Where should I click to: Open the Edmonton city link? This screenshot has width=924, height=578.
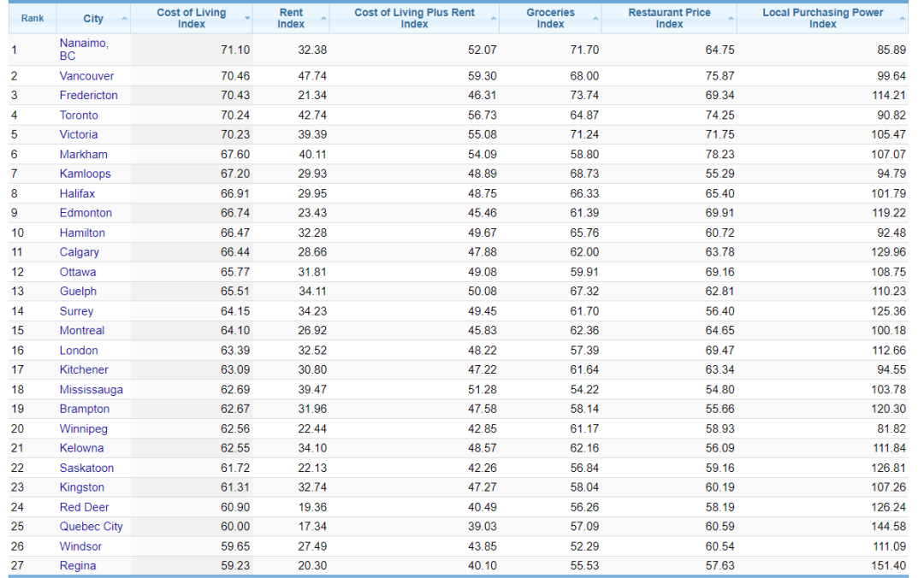(86, 213)
